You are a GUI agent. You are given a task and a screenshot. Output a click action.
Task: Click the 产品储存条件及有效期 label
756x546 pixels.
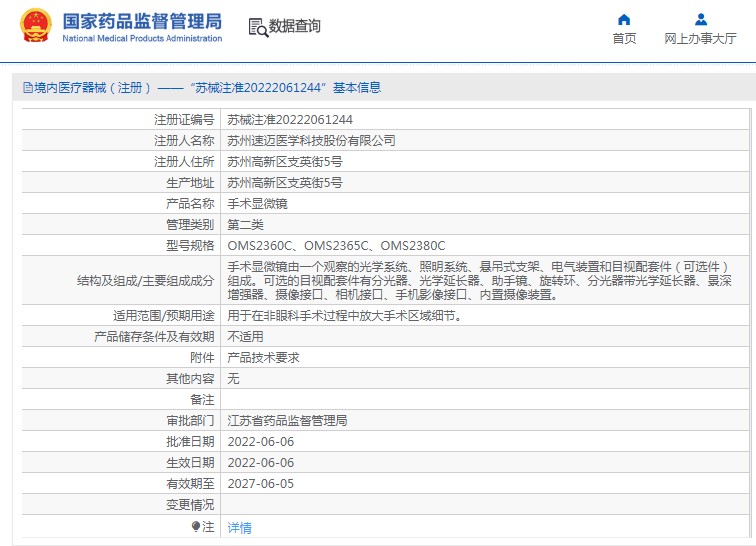click(x=154, y=337)
